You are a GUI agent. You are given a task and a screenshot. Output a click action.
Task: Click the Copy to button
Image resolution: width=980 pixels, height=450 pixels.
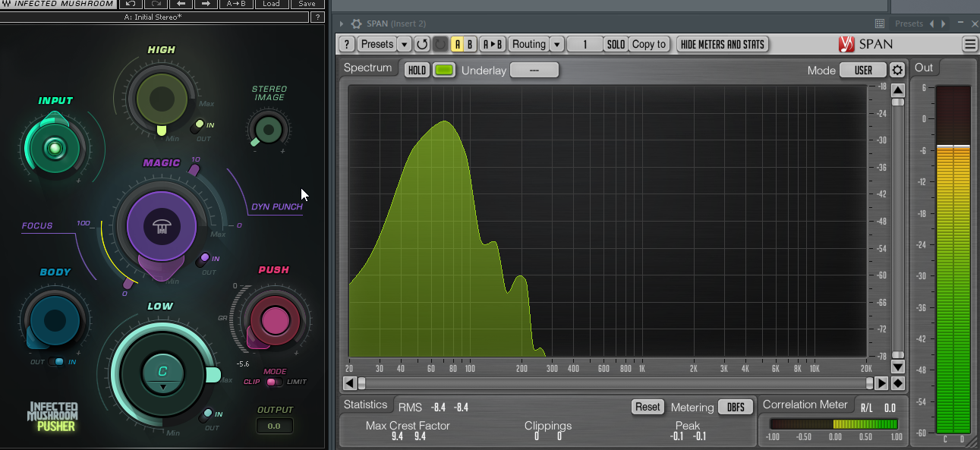point(649,44)
